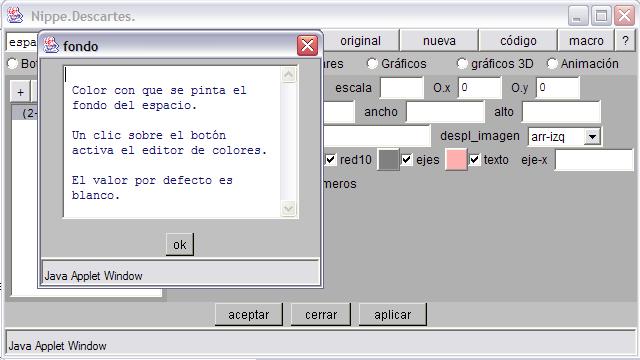This screenshot has height=360, width=640.
Task: Click the cerrar button
Action: click(321, 314)
